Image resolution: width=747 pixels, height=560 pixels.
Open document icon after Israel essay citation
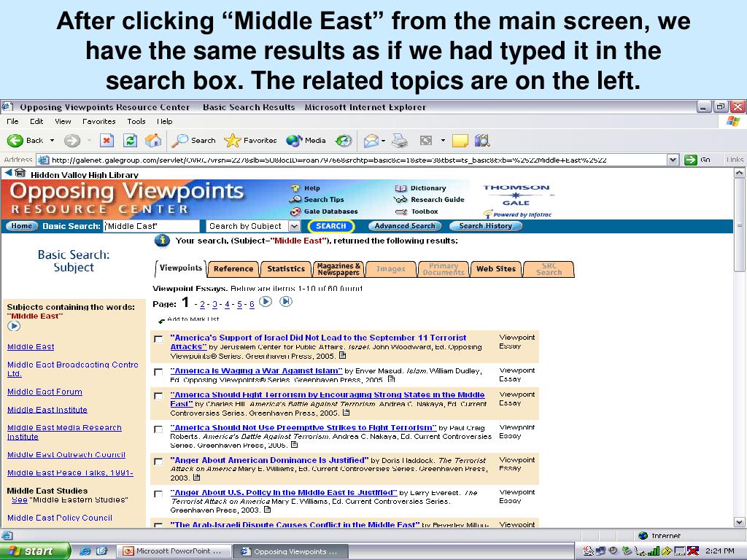point(343,355)
